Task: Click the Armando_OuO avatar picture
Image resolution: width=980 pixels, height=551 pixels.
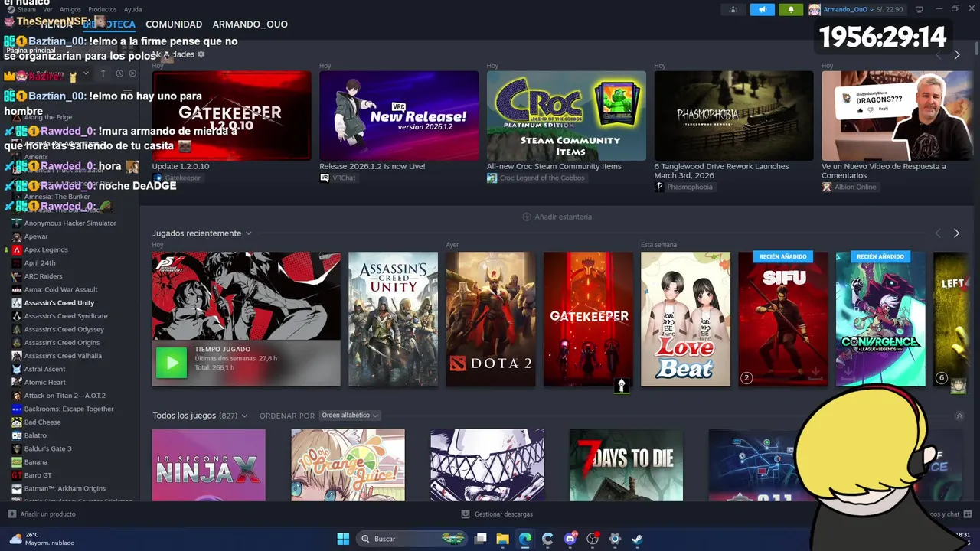Action: [x=815, y=9]
